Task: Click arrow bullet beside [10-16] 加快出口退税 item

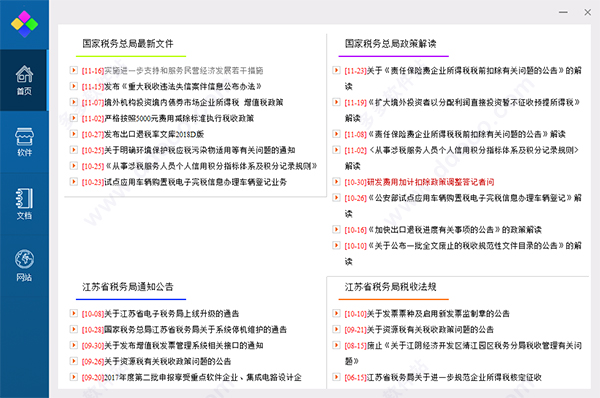Action: click(336, 229)
